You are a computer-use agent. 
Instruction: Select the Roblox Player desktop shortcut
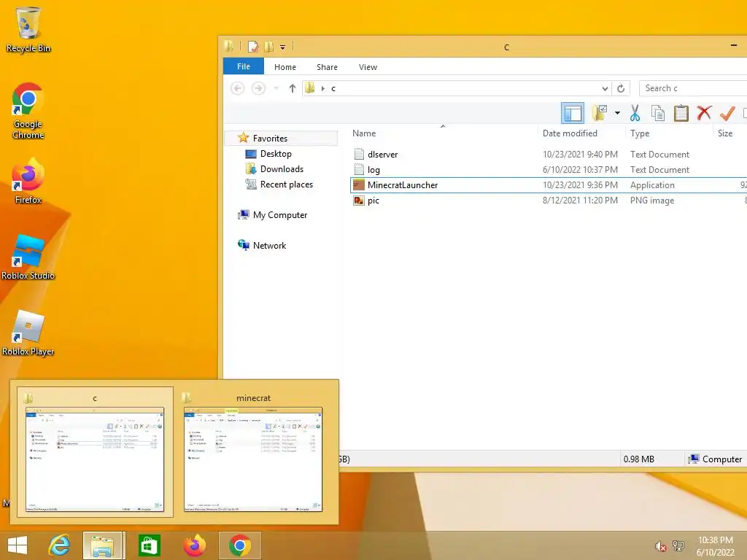[x=28, y=333]
